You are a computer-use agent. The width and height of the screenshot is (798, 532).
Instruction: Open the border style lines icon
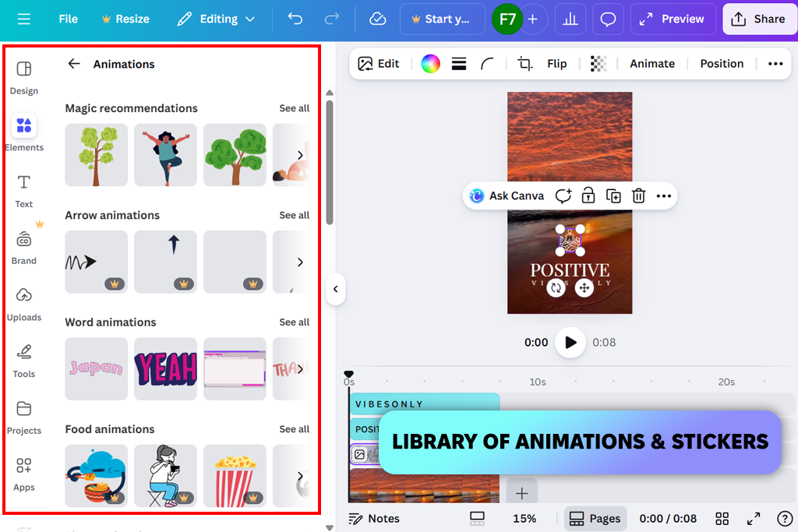pyautogui.click(x=458, y=64)
